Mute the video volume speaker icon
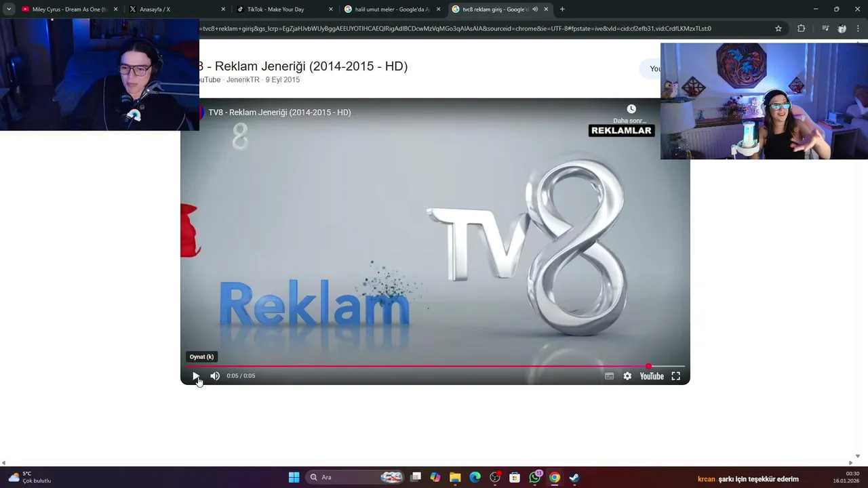The width and height of the screenshot is (868, 488). pyautogui.click(x=215, y=376)
